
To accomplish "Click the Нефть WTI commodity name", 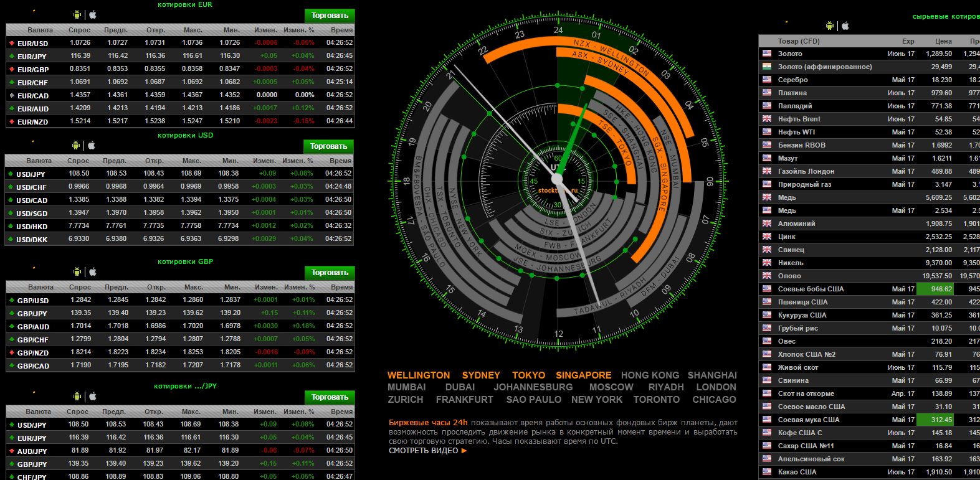I will [x=797, y=132].
